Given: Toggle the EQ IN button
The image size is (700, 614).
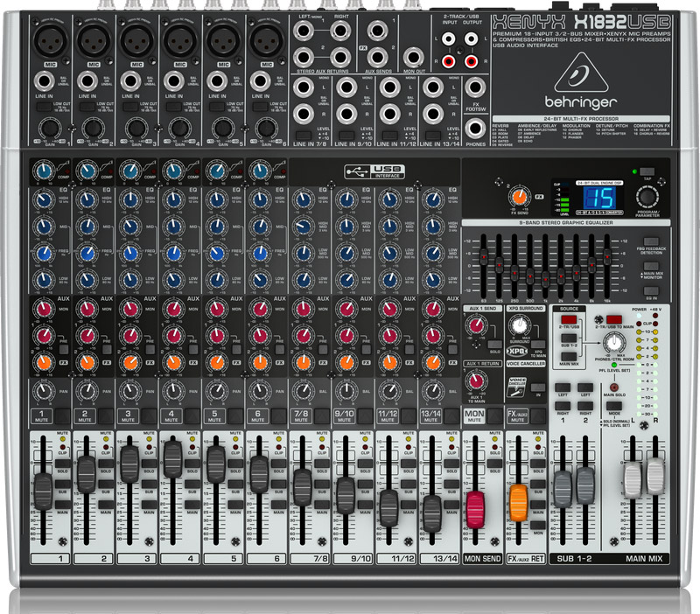Looking at the screenshot, I should pos(651,291).
